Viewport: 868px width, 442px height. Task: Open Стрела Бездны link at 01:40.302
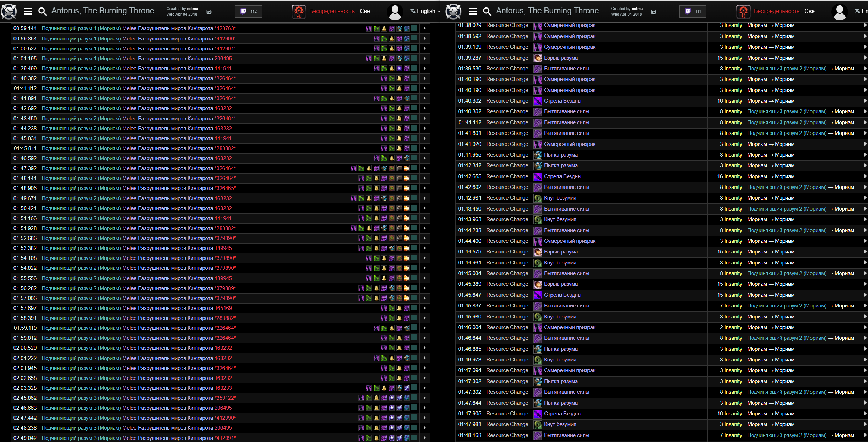tap(563, 101)
